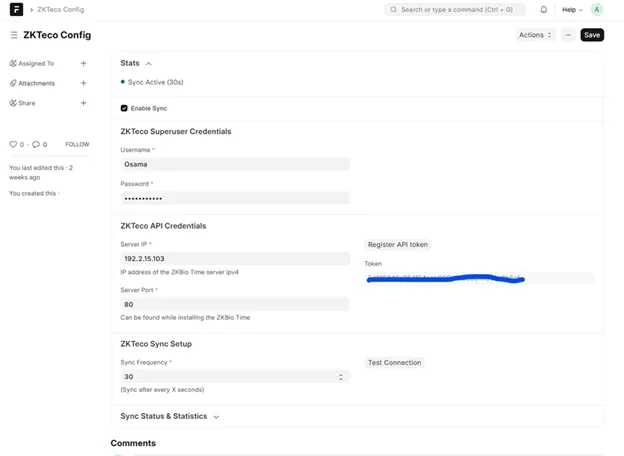Toggle the Enable Sync checkbox

coord(124,108)
